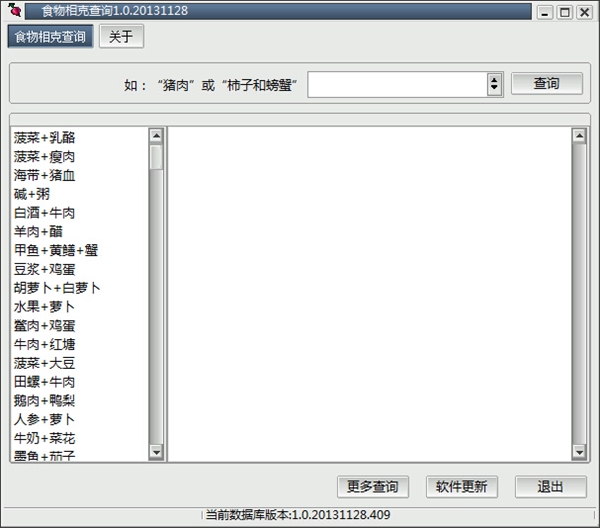
Task: Click the 查询 button
Action: coord(547,83)
